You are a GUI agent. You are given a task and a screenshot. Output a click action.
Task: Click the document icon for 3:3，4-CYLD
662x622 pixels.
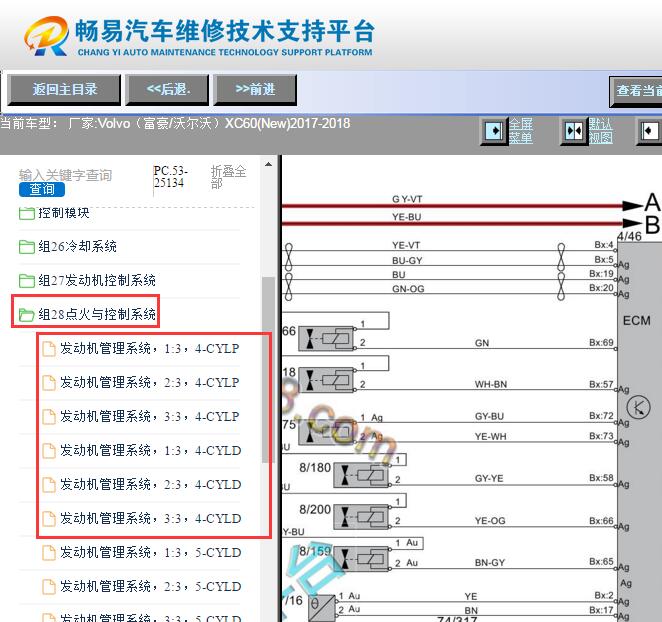[x=49, y=519]
